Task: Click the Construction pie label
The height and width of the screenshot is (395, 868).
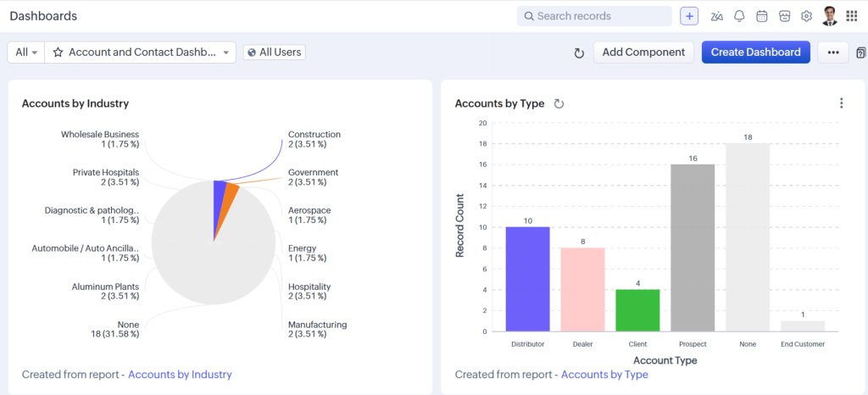Action: 314,139
